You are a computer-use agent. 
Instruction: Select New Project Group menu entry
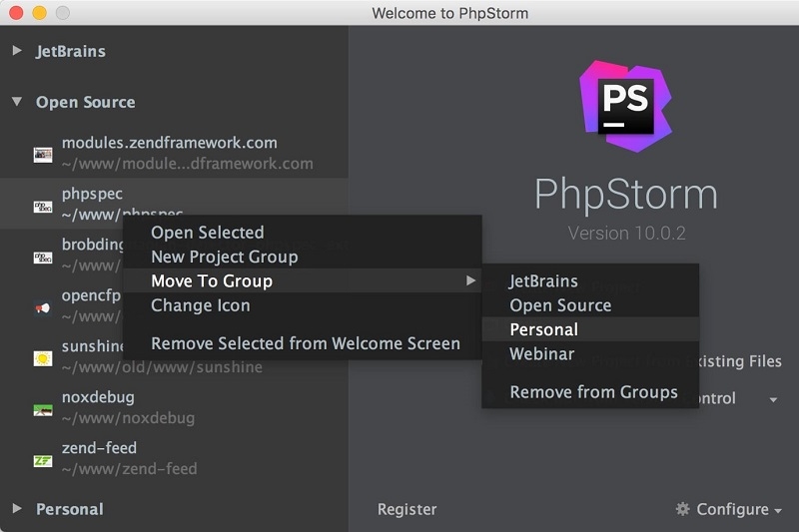click(225, 257)
